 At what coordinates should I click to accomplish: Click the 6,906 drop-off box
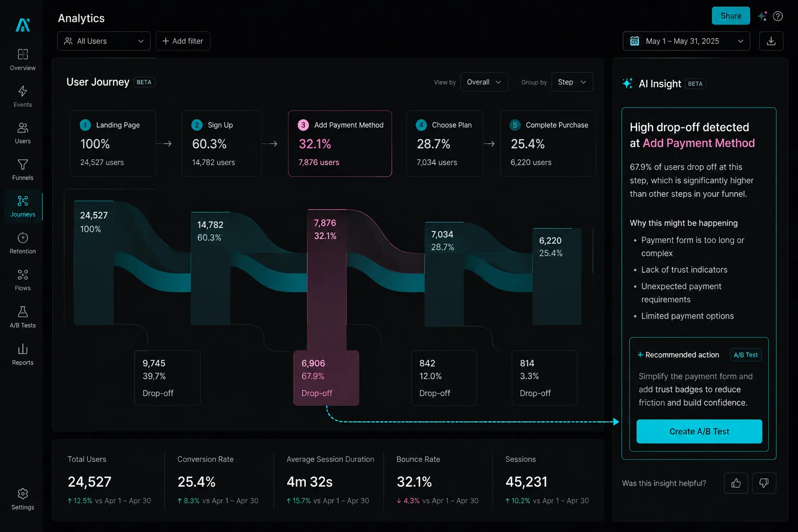pos(326,378)
